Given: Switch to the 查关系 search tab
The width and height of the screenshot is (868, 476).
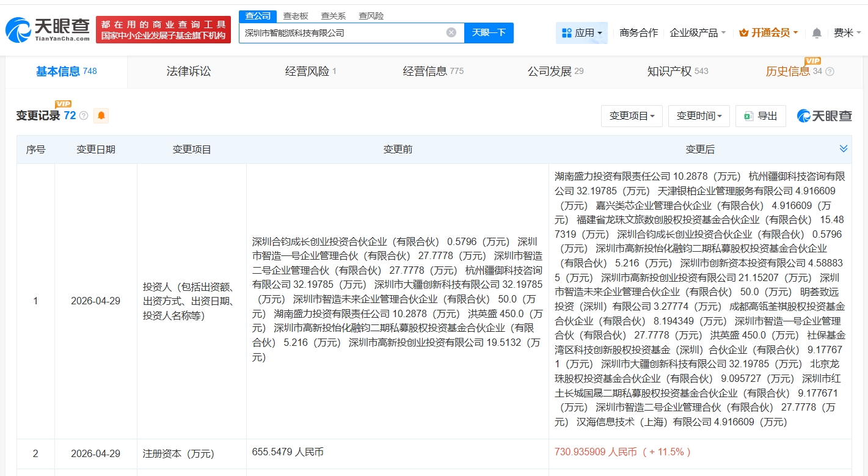Looking at the screenshot, I should [x=334, y=16].
